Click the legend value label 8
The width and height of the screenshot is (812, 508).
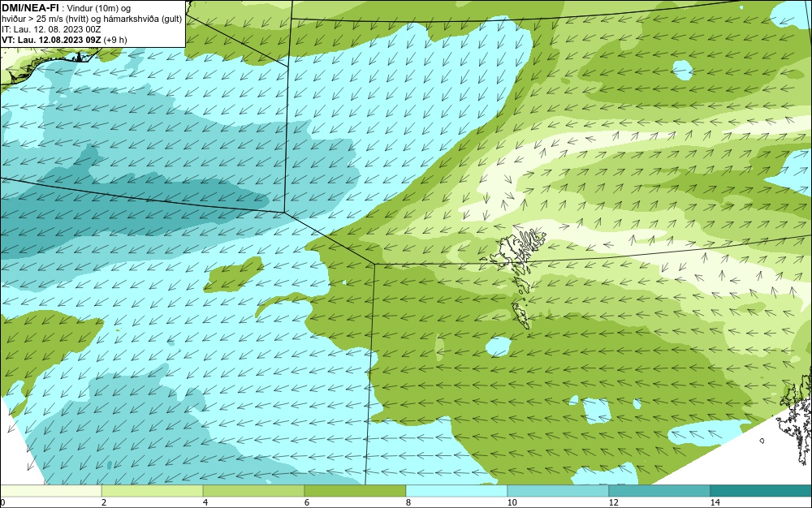click(x=408, y=502)
